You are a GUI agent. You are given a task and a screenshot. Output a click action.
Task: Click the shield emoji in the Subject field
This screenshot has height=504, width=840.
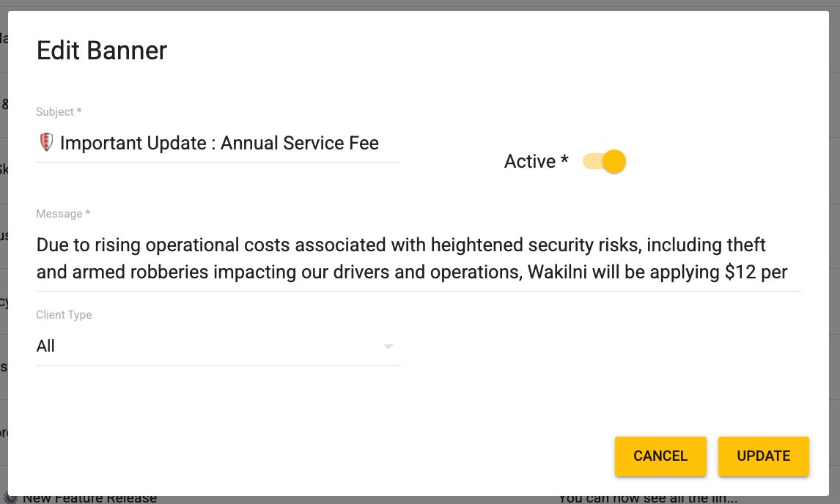point(47,142)
